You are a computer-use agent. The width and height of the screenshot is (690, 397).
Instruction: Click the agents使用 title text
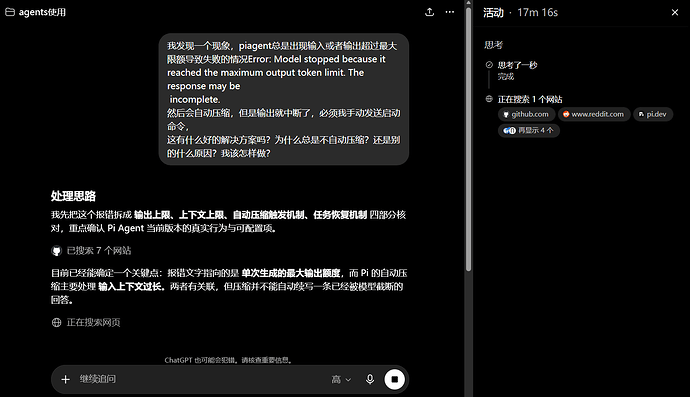click(x=42, y=12)
